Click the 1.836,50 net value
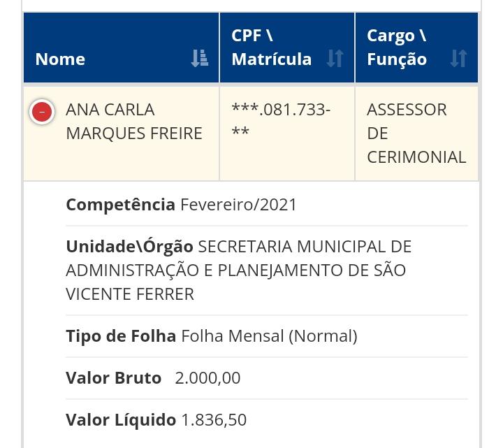503x448 pixels. [214, 420]
